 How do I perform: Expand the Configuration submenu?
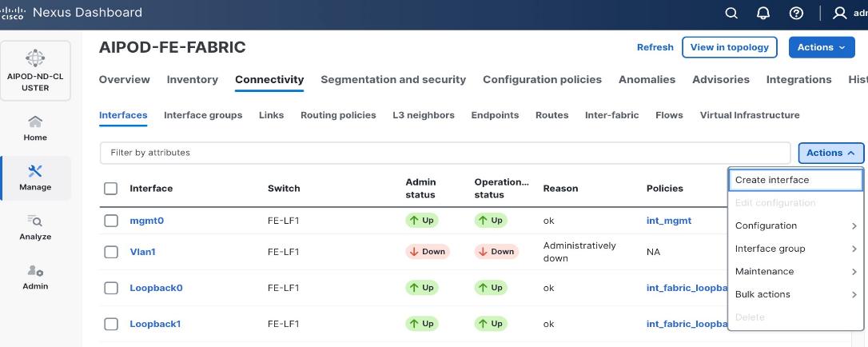click(795, 225)
